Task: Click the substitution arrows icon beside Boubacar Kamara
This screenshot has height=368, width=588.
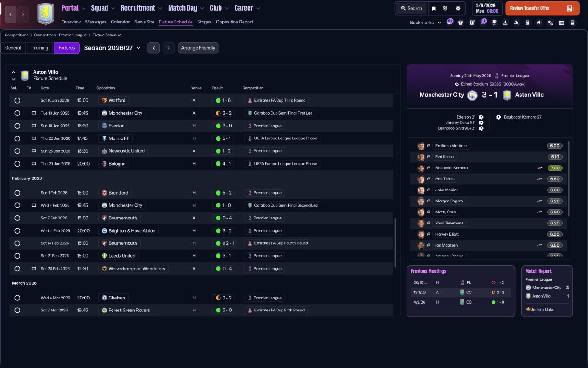Action: (x=540, y=168)
